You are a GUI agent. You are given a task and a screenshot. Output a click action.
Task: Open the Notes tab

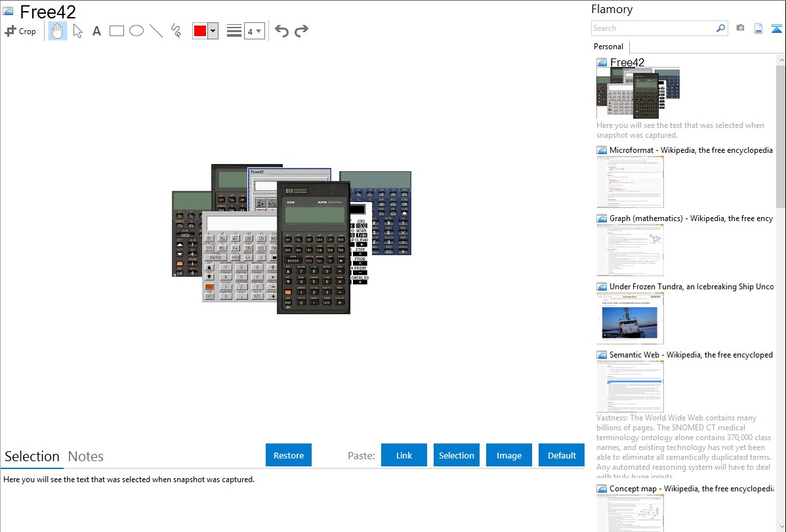tap(86, 457)
